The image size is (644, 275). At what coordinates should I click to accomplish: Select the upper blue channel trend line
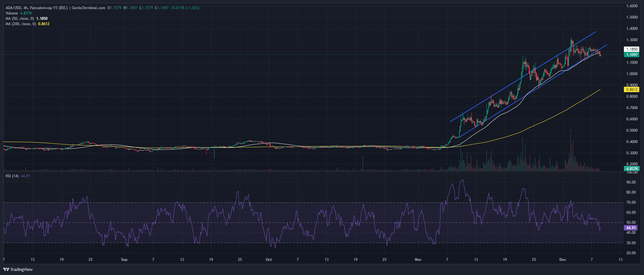(523, 77)
